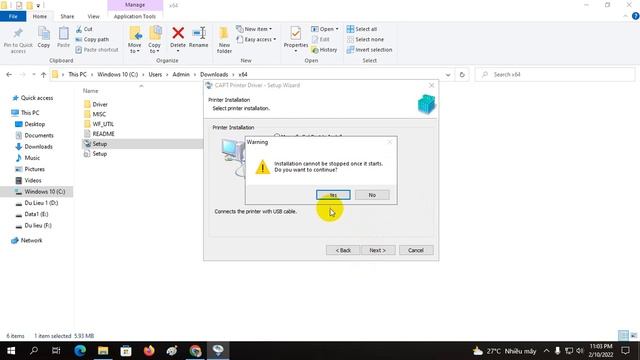Select Data1 (E:) drive

click(x=36, y=214)
